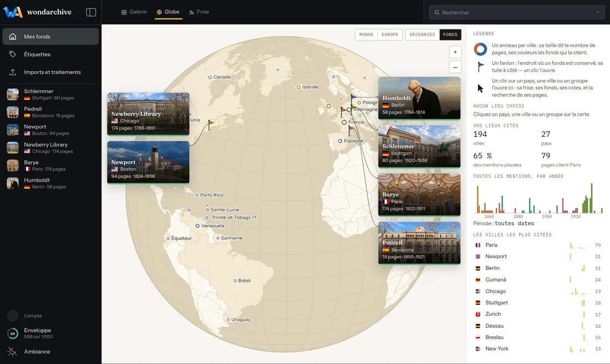Click the wondarchive logo icon
This screenshot has height=364, width=610.
tap(12, 12)
